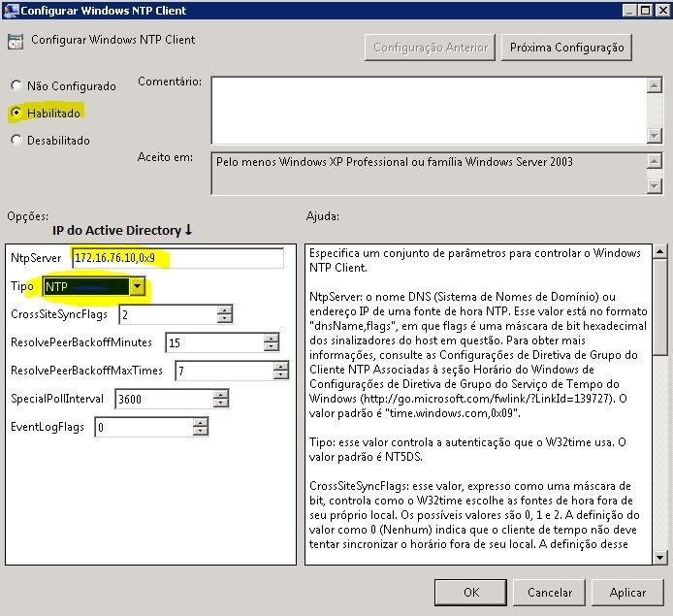Click the Opções label
The height and width of the screenshot is (616, 673).
tap(28, 216)
